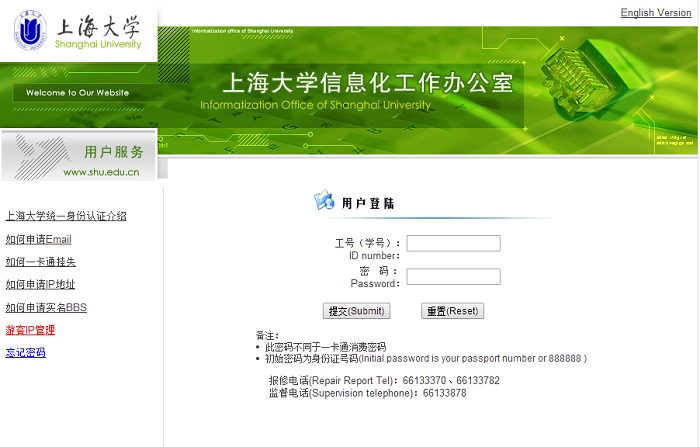
Task: Click the user login folder icon
Action: point(324,200)
